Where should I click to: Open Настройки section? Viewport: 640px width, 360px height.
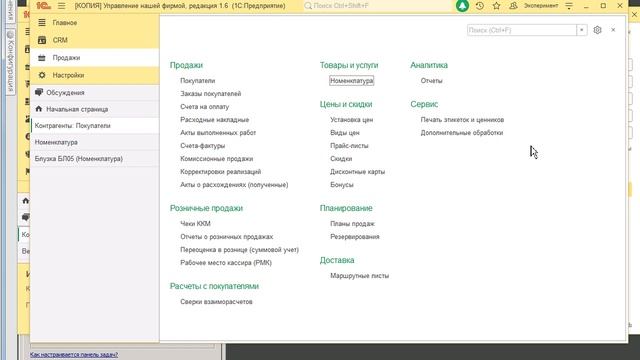95,75
